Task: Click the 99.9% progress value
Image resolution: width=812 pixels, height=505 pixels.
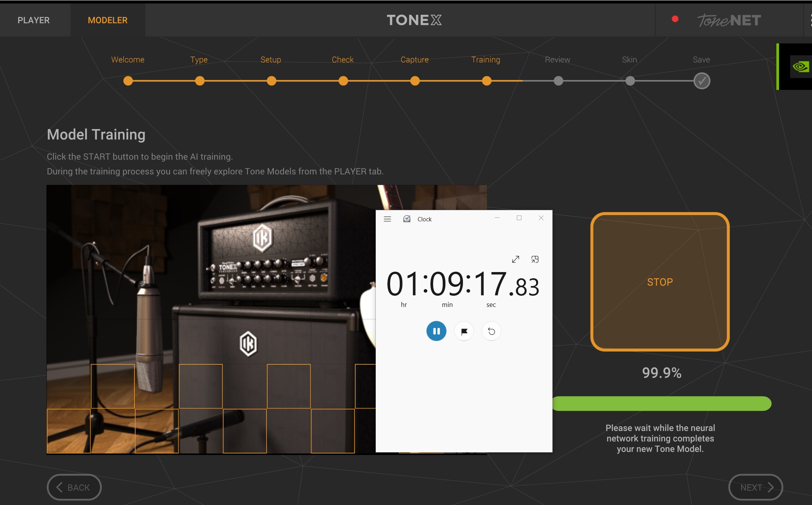Action: pyautogui.click(x=662, y=373)
